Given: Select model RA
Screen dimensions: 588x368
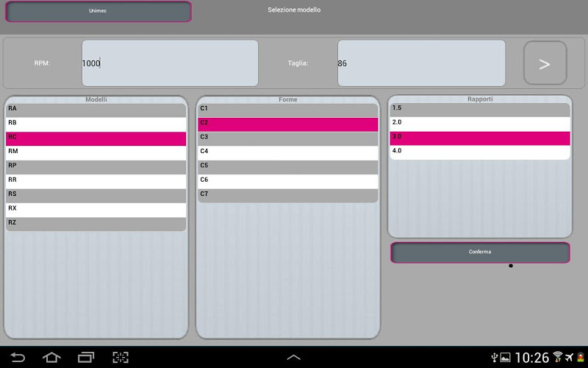Looking at the screenshot, I should (x=96, y=110).
